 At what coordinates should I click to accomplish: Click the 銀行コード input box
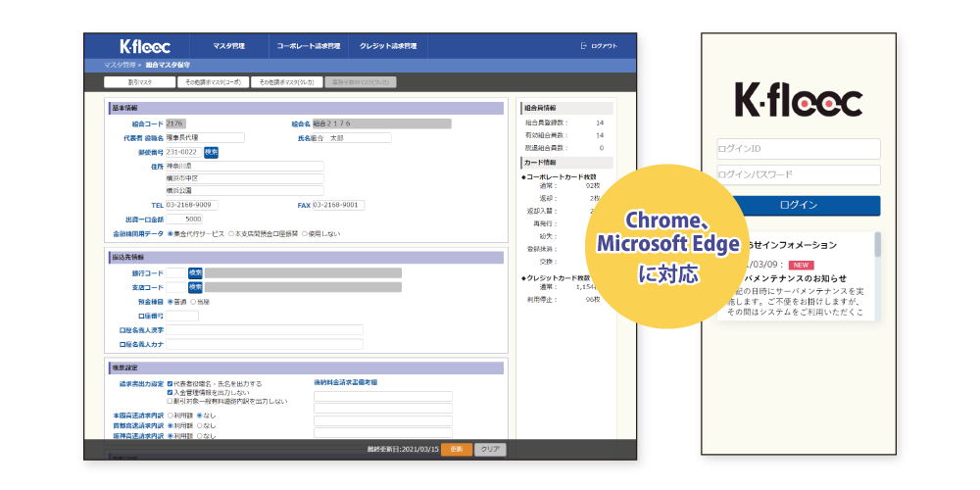tap(176, 273)
